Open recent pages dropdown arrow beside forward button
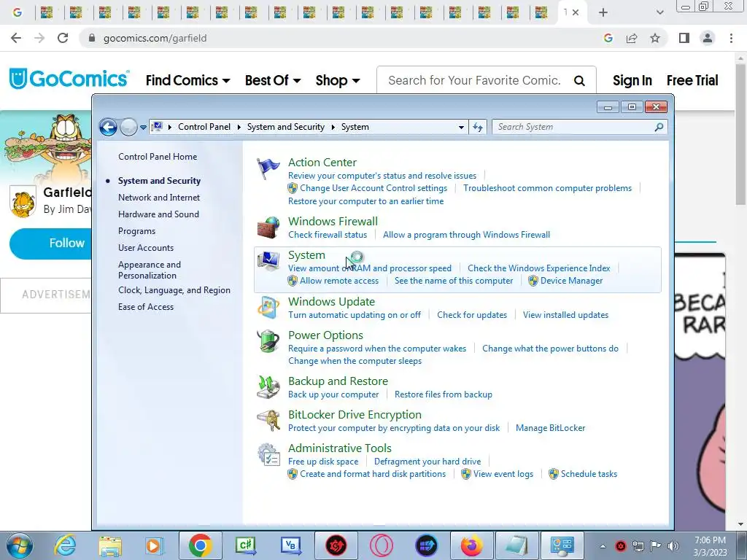747x560 pixels. pyautogui.click(x=144, y=127)
